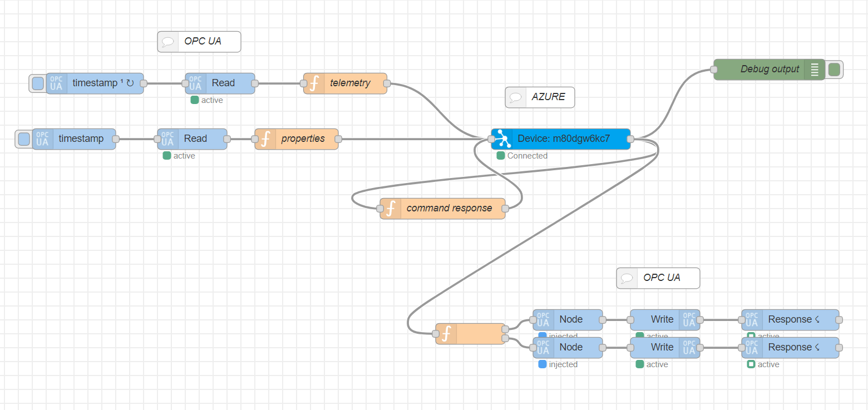
Task: Click the OPC UA icon on the lower Read node
Action: coord(167,139)
